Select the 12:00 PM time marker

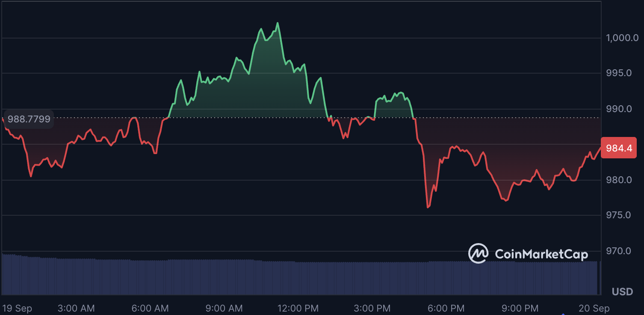click(x=297, y=308)
